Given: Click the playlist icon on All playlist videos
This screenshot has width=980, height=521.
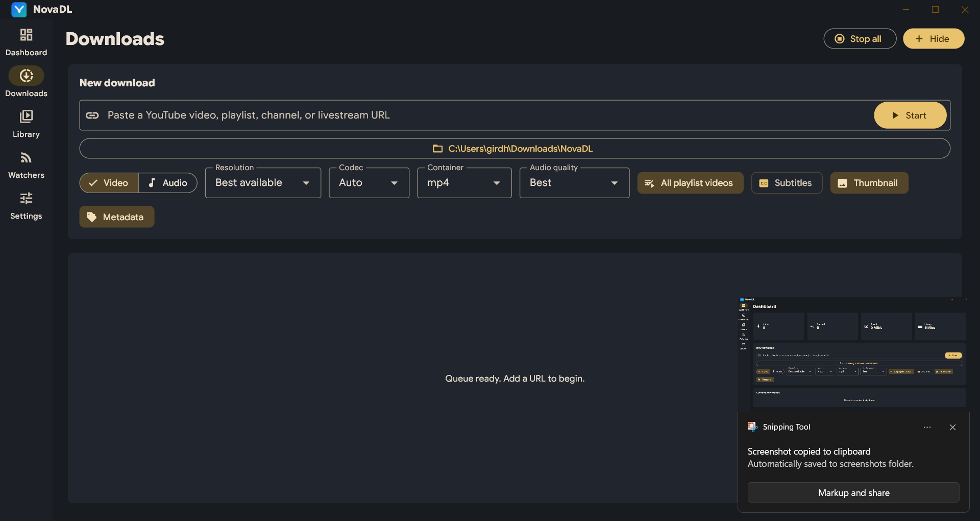Looking at the screenshot, I should (649, 183).
